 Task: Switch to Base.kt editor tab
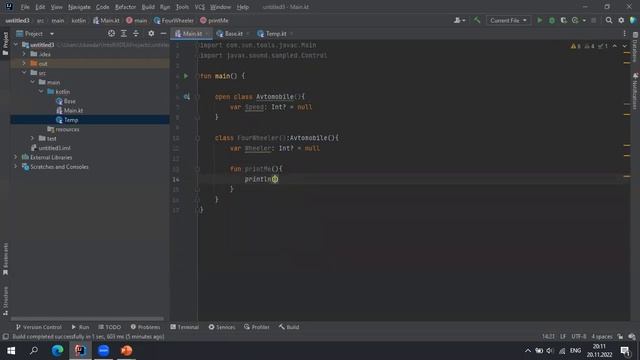(x=233, y=33)
